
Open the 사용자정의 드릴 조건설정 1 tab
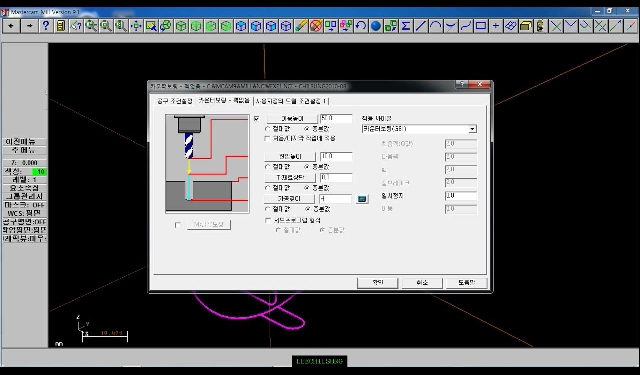291,101
